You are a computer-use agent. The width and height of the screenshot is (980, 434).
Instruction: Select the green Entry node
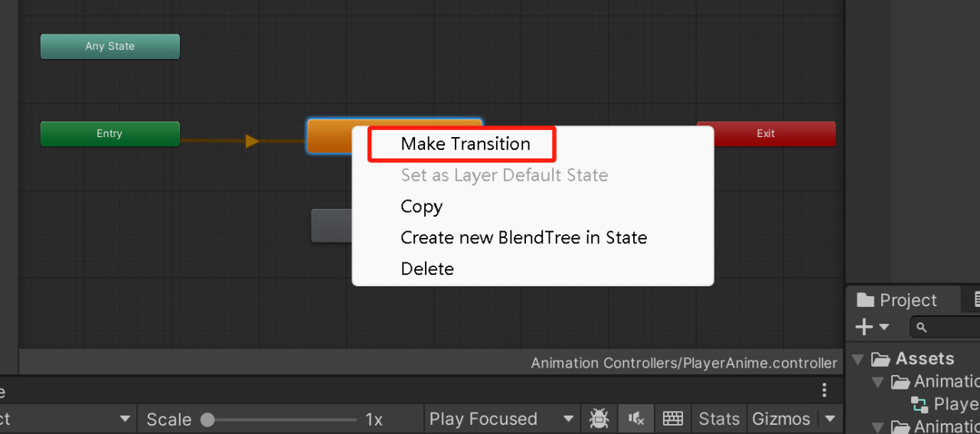[110, 134]
